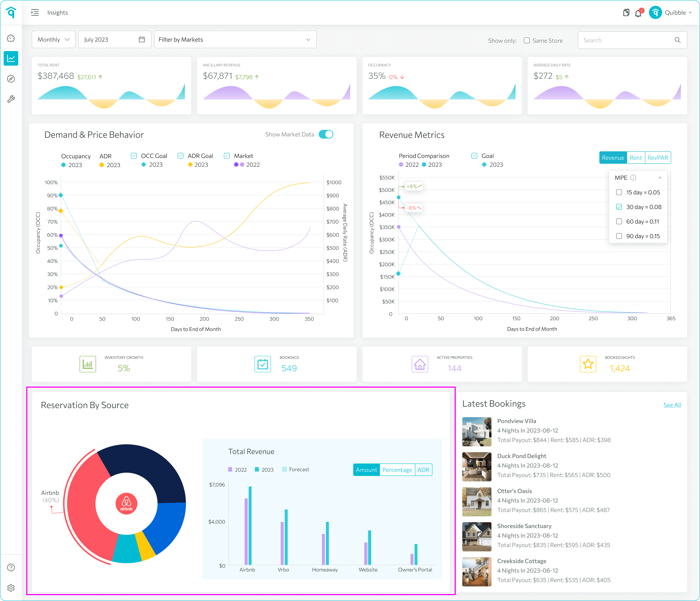Open the dashboard gauge sidebar icon
Screen dimensions: 700x601
click(x=11, y=38)
